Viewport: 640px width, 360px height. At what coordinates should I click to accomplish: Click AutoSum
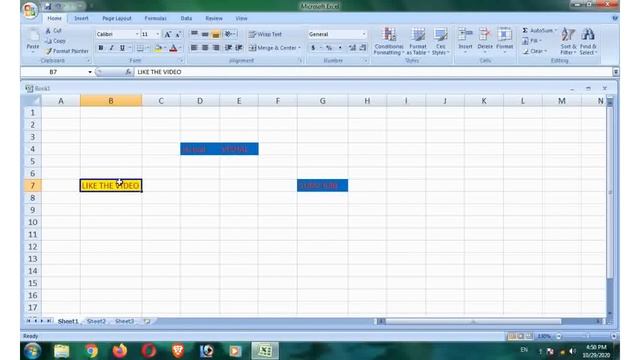coord(539,31)
